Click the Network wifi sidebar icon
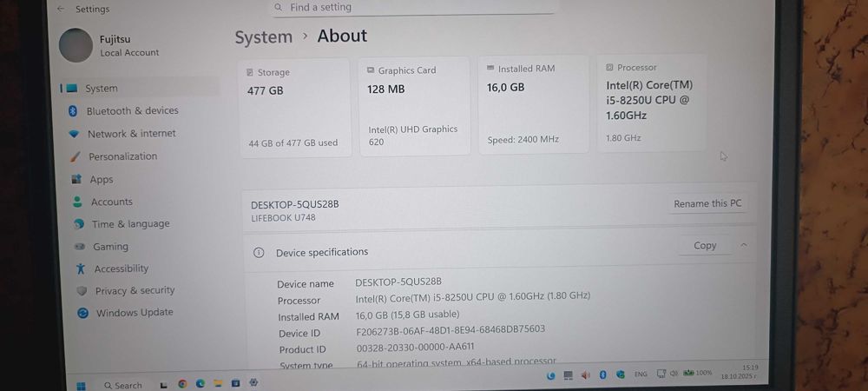Image resolution: width=868 pixels, height=391 pixels. tap(74, 134)
